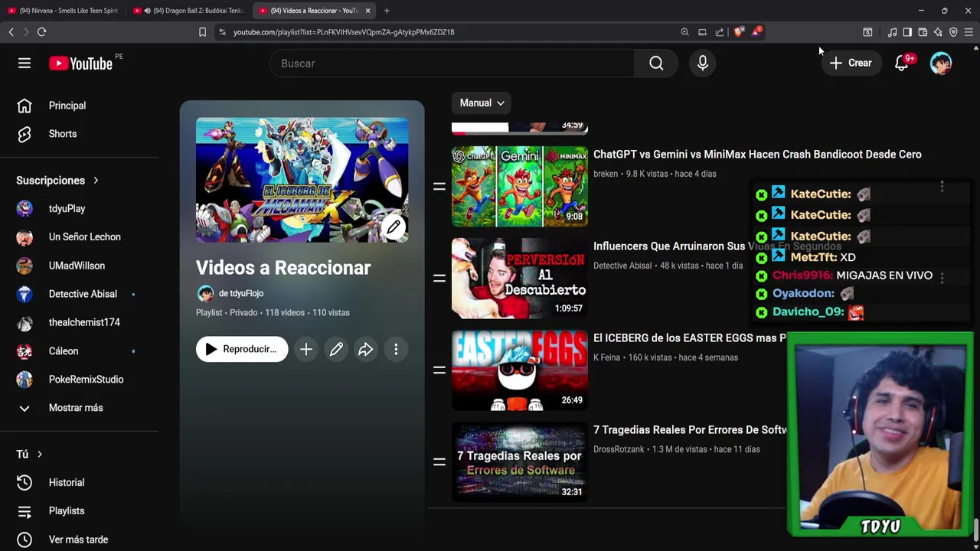Edit playlist details pencil icon

[x=336, y=349]
